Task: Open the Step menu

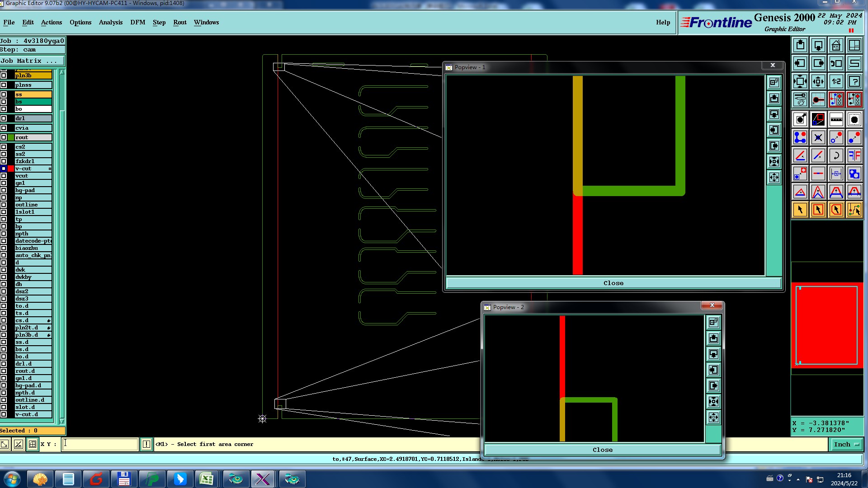Action: pyautogui.click(x=159, y=22)
